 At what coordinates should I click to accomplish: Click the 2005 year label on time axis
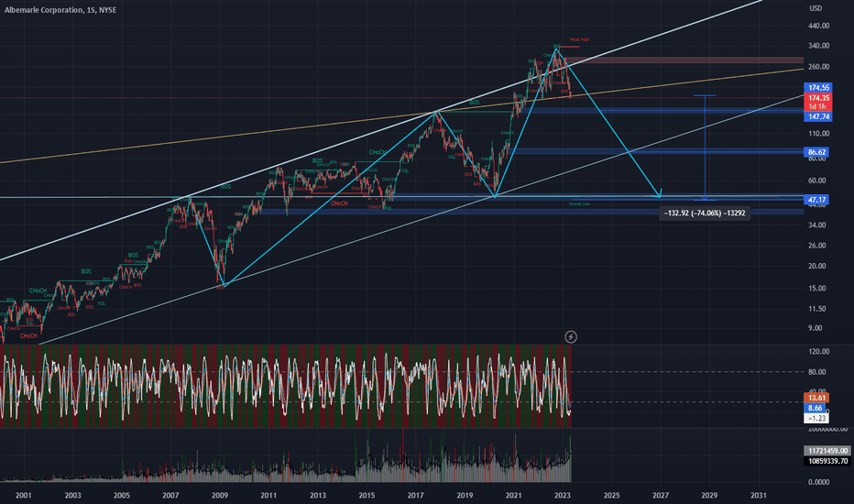122,495
